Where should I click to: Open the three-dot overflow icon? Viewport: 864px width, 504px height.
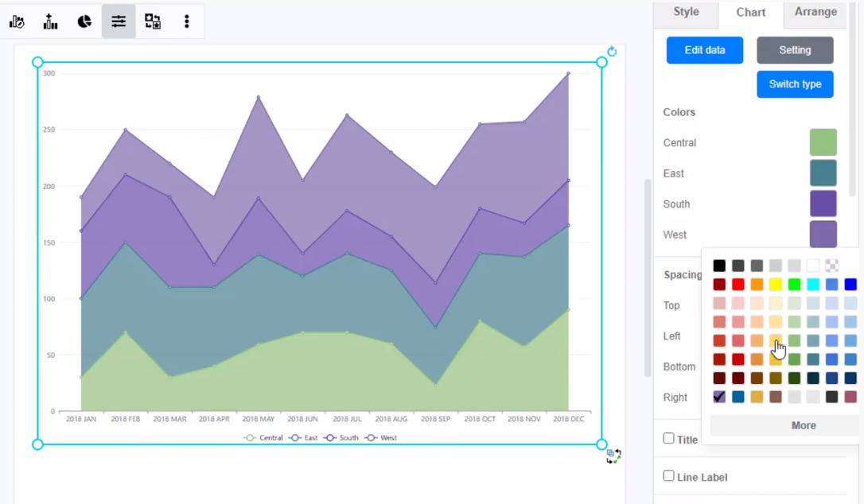pyautogui.click(x=186, y=21)
